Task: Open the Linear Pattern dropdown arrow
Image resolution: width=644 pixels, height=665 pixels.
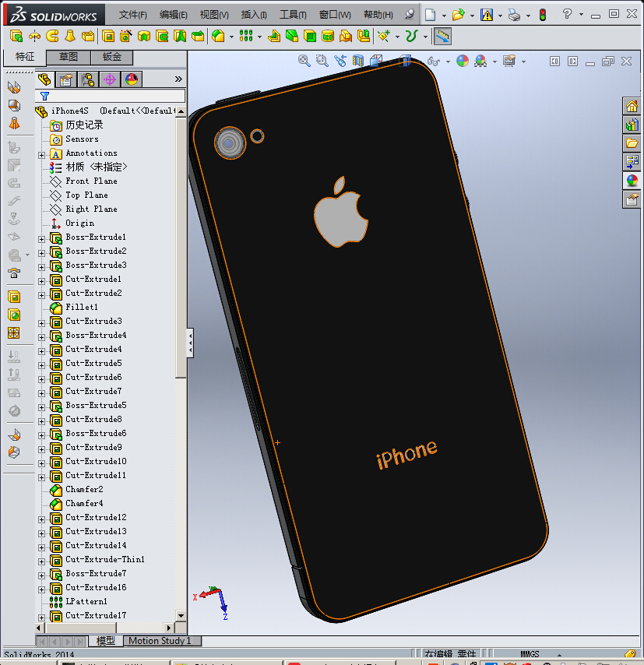Action: coord(259,37)
